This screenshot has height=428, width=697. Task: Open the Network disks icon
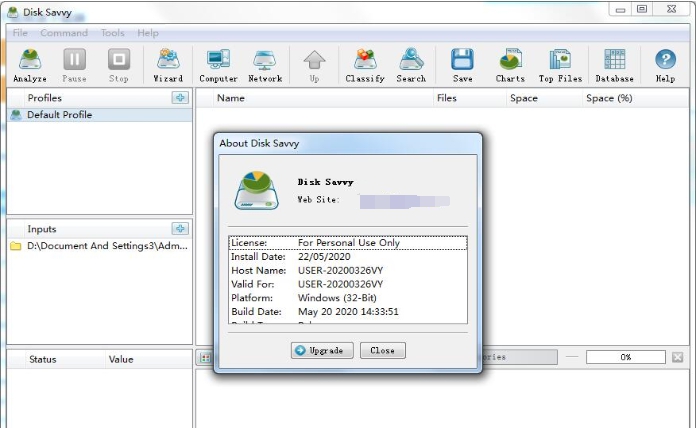265,64
